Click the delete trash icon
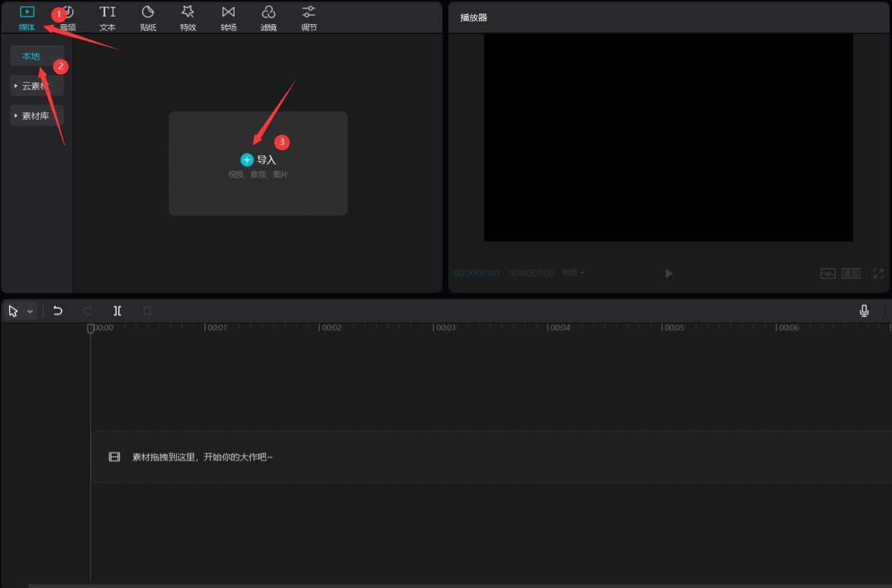This screenshot has height=588, width=892. [x=147, y=311]
